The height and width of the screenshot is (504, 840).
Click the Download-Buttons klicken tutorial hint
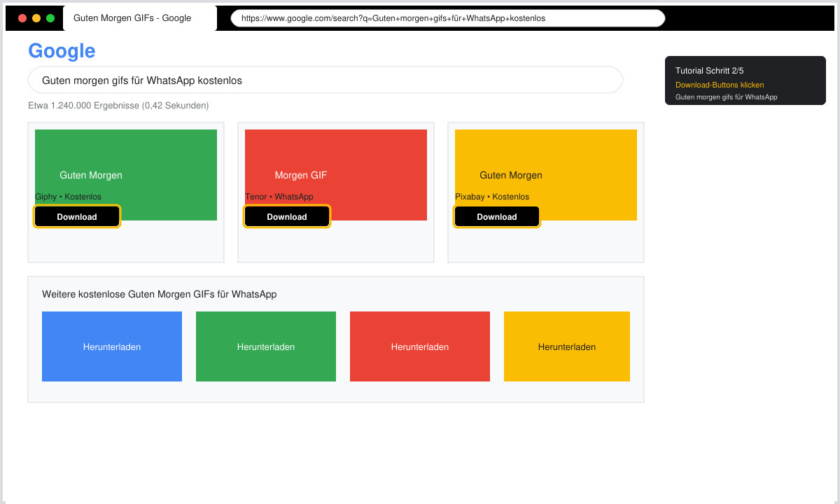tap(720, 85)
